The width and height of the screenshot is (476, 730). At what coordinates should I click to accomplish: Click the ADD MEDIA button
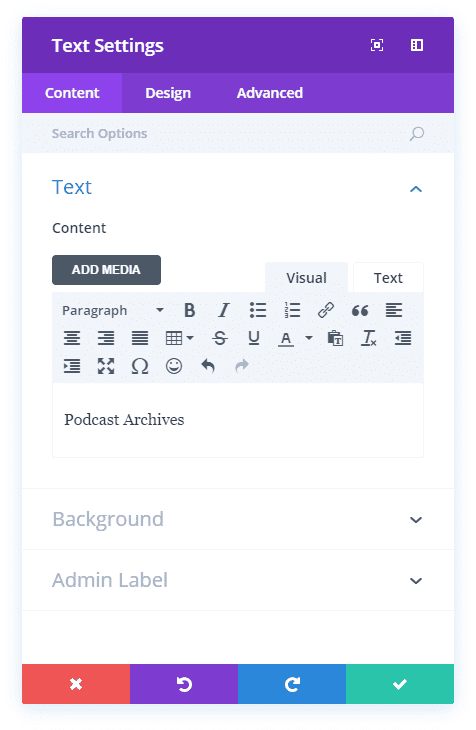(x=106, y=270)
